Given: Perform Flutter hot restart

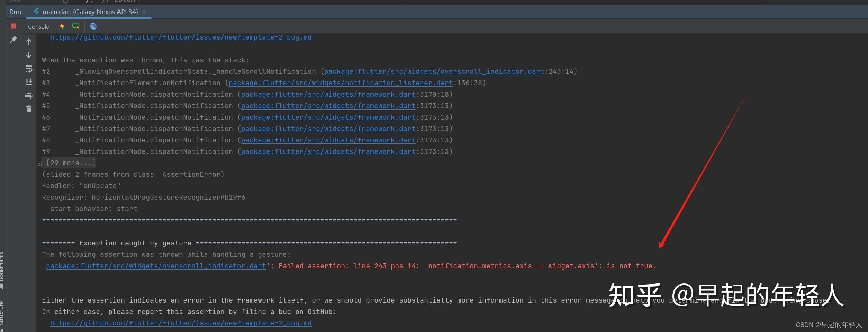Looking at the screenshot, I should [76, 26].
